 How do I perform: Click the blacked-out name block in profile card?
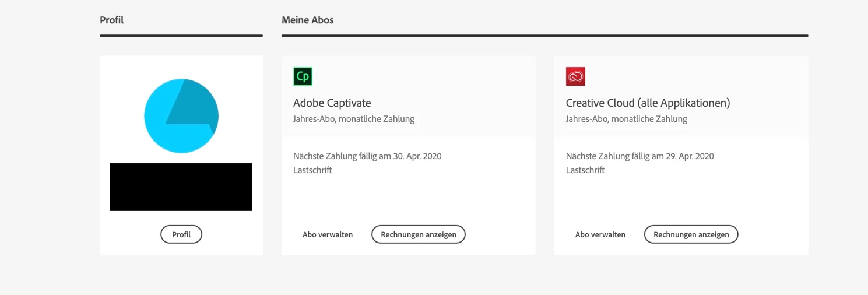(x=181, y=187)
